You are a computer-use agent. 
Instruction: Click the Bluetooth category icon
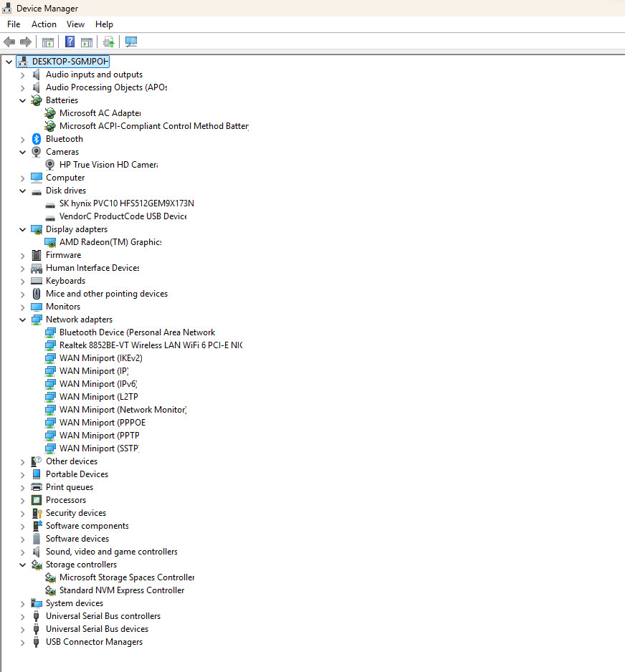(37, 139)
